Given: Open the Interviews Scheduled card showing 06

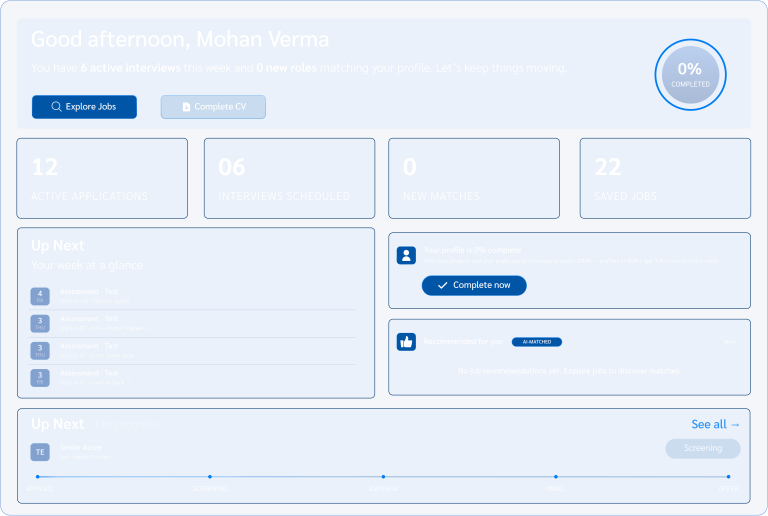Looking at the screenshot, I should (289, 178).
